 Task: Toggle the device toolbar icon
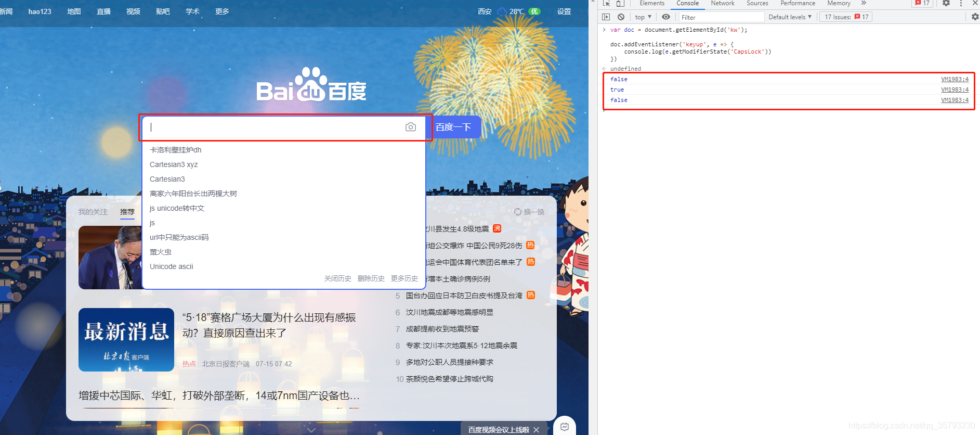[620, 3]
